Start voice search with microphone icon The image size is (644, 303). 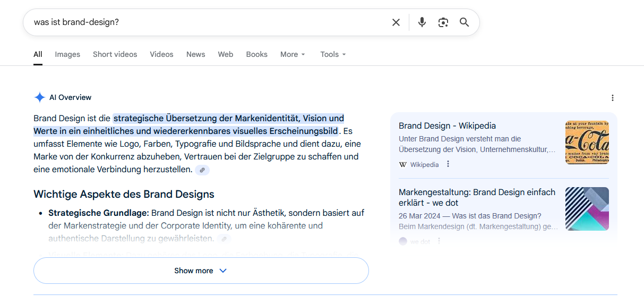point(422,22)
